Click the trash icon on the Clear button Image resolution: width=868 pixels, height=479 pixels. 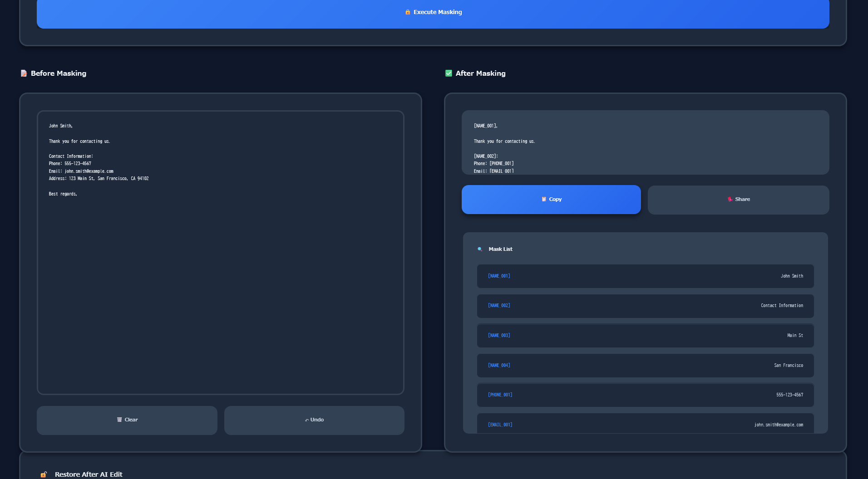point(119,420)
